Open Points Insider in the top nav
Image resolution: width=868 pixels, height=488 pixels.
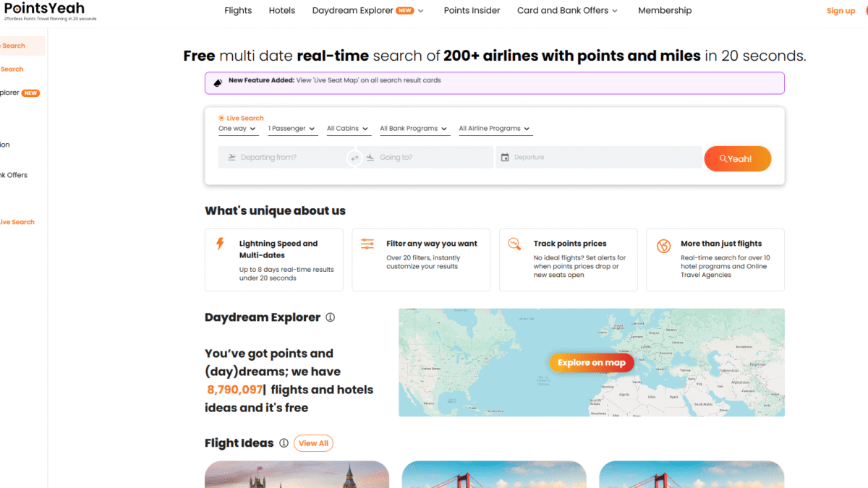(x=472, y=11)
